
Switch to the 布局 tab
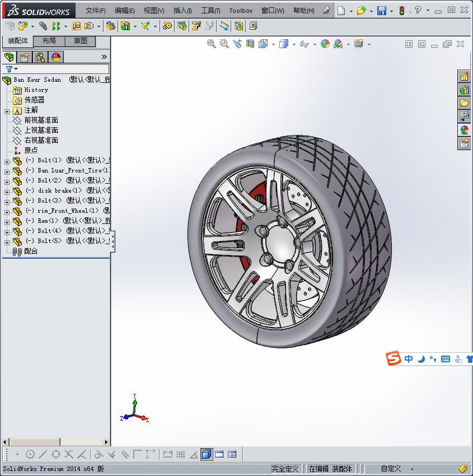point(49,41)
